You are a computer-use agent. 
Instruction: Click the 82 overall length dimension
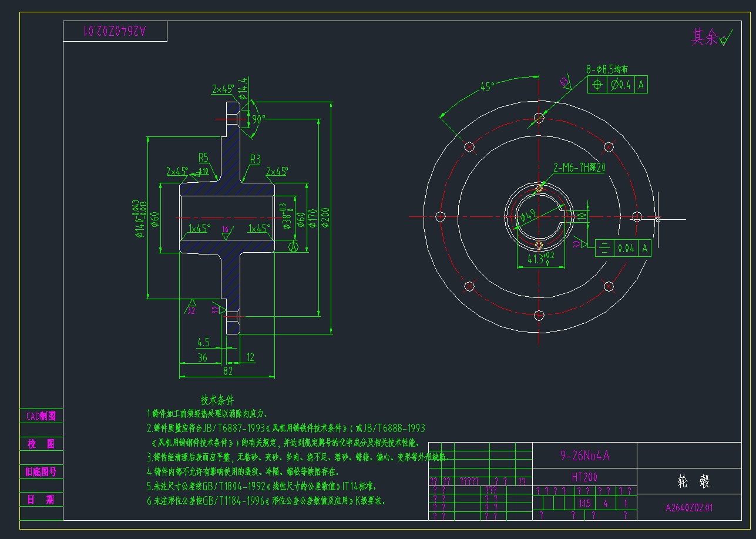point(228,371)
